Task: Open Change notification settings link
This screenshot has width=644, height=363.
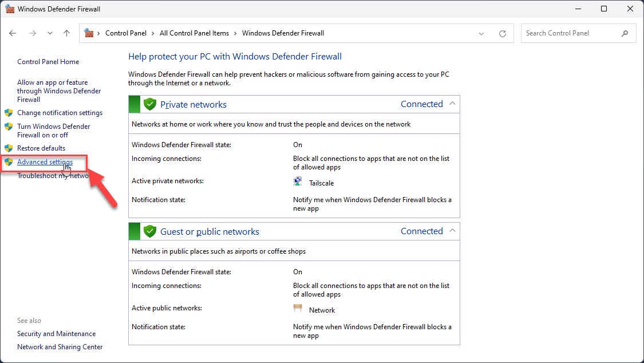Action: tap(60, 113)
